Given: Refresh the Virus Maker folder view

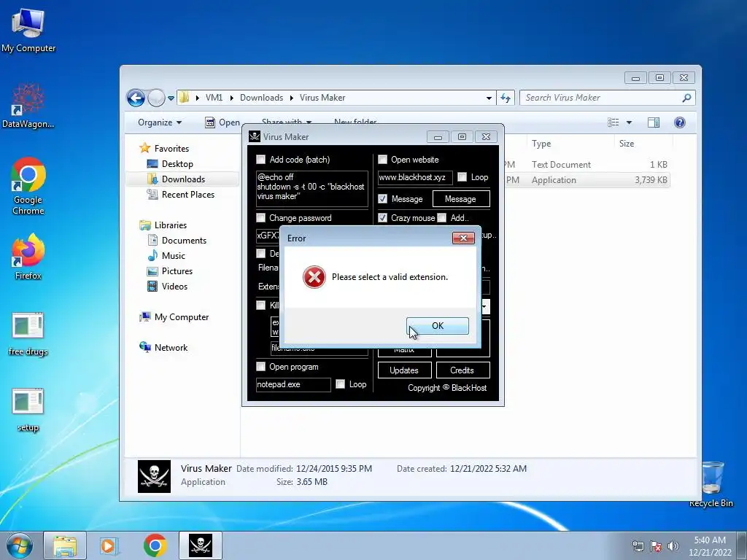Looking at the screenshot, I should [506, 98].
